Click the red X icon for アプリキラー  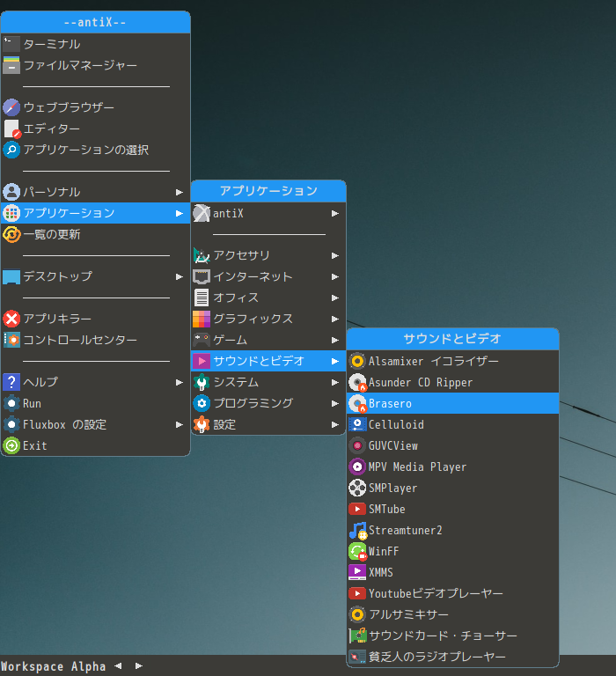11,319
